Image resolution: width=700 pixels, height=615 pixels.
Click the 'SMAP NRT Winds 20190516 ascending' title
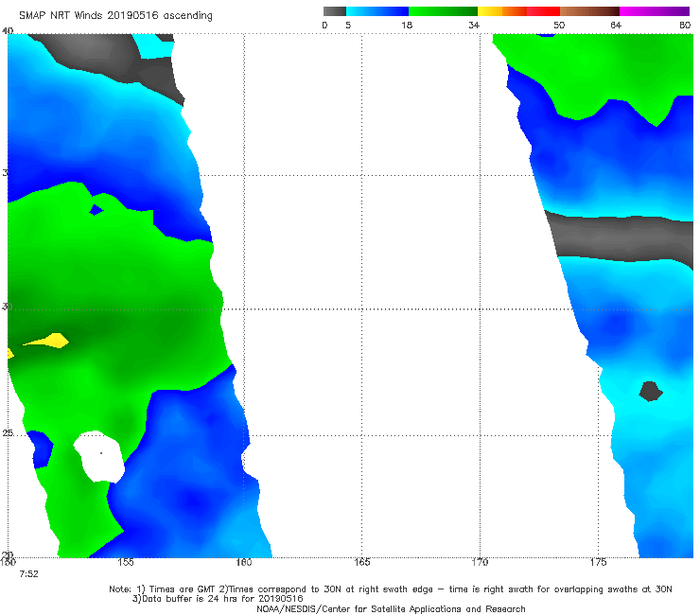click(x=115, y=16)
